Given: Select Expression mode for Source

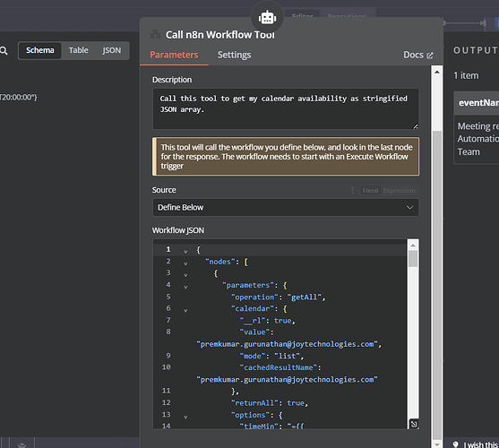Looking at the screenshot, I should (399, 190).
